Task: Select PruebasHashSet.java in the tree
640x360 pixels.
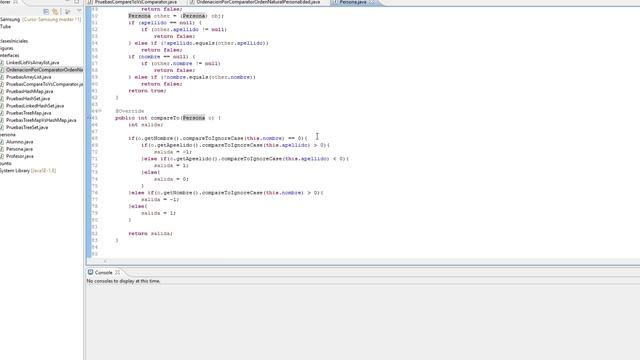Action: click(x=28, y=98)
